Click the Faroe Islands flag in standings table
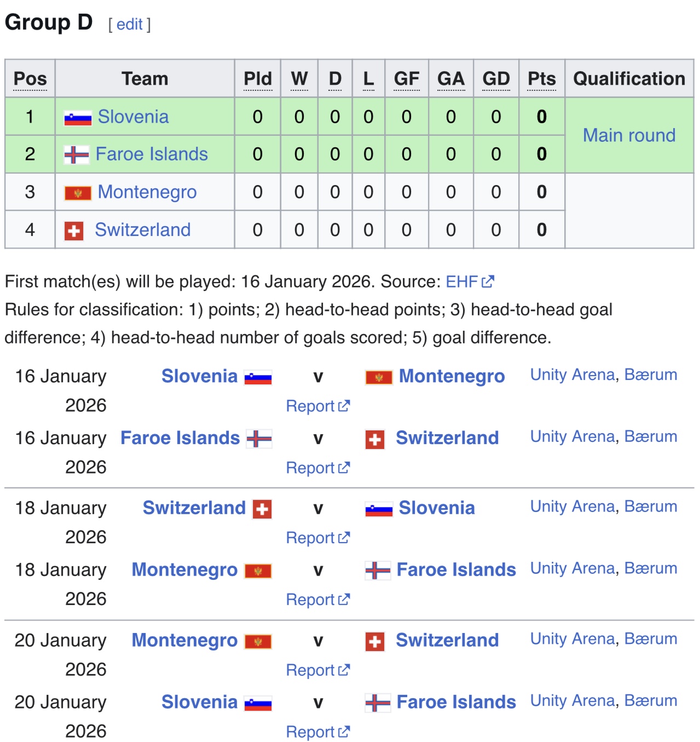Viewport: 700px width, 742px height. [x=76, y=155]
